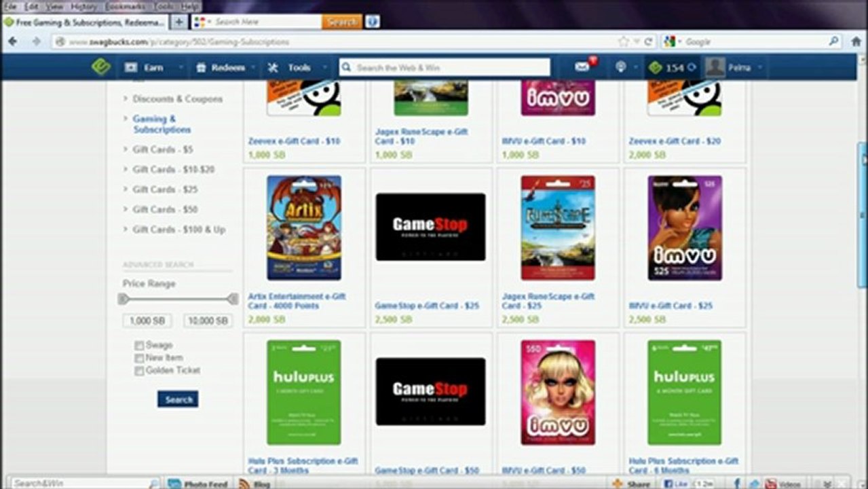868x489 pixels.
Task: Open the History menu
Action: click(83, 6)
